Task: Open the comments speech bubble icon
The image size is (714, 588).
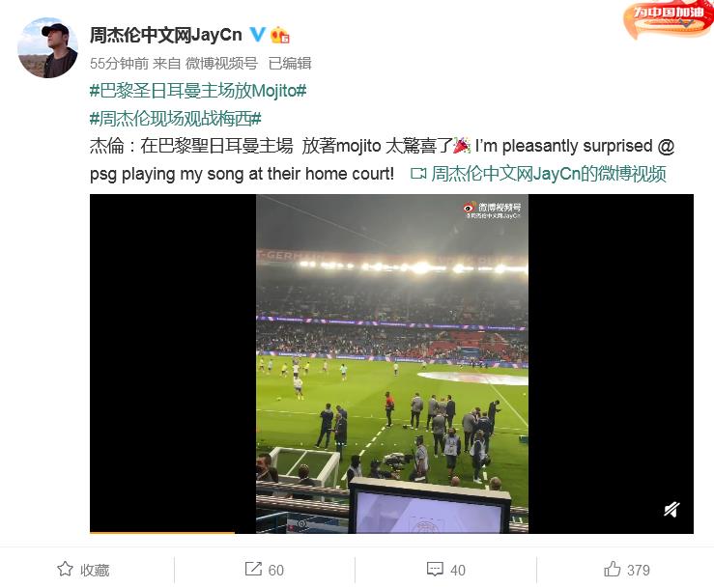Action: pyautogui.click(x=435, y=570)
